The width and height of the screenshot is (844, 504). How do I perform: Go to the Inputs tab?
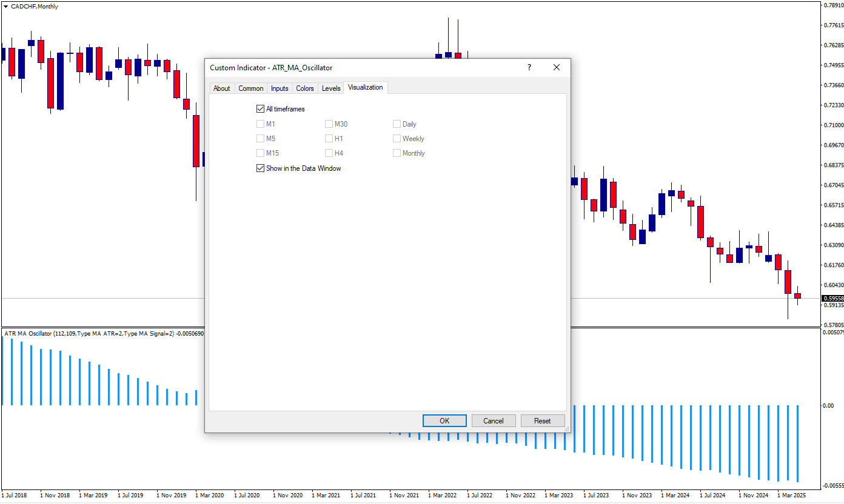pyautogui.click(x=280, y=88)
